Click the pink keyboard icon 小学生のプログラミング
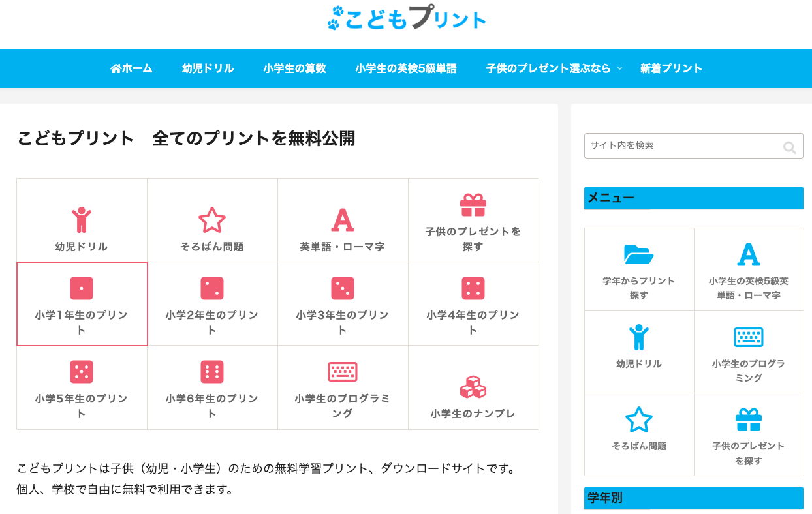Viewport: 812px width, 514px height. 343,372
